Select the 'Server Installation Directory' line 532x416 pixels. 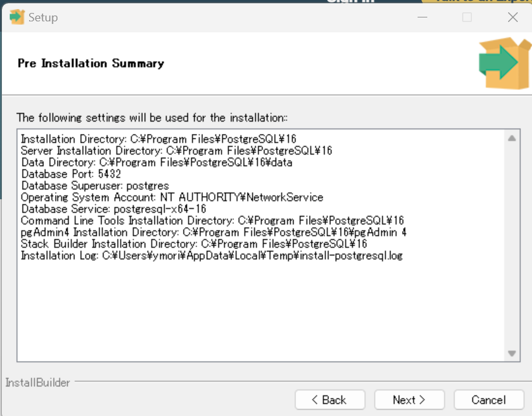(x=176, y=151)
